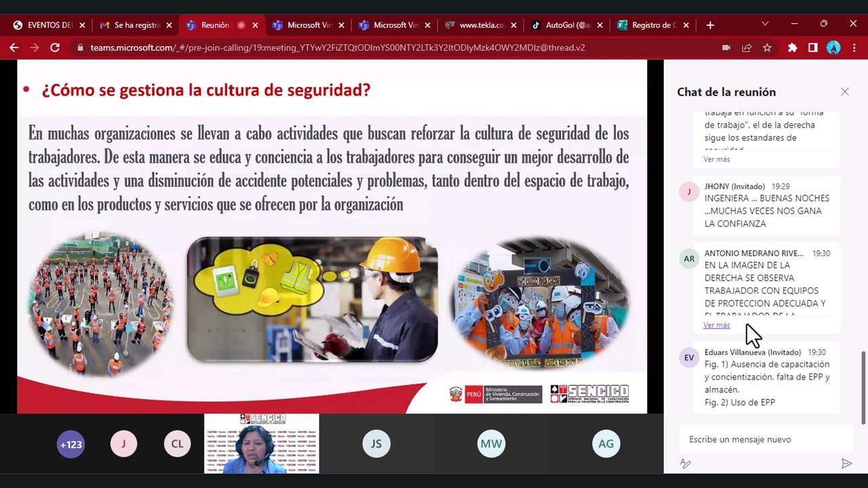Click the masked workers photo on slide

point(541,302)
